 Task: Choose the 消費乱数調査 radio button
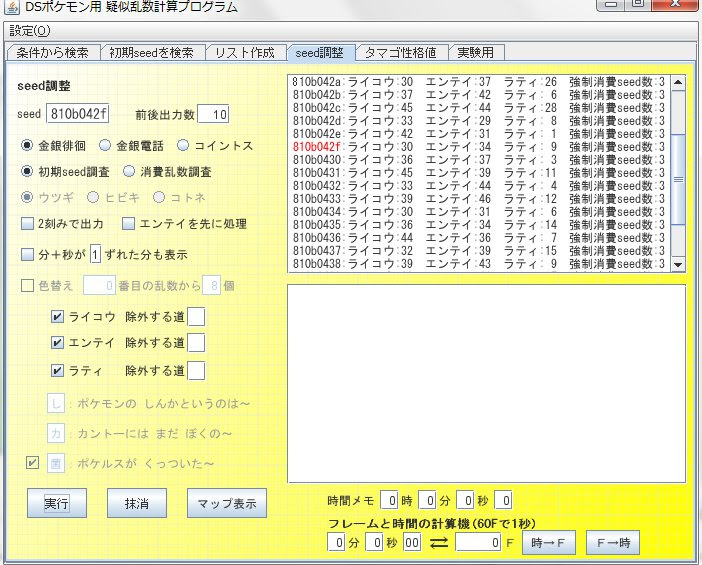[167, 171]
